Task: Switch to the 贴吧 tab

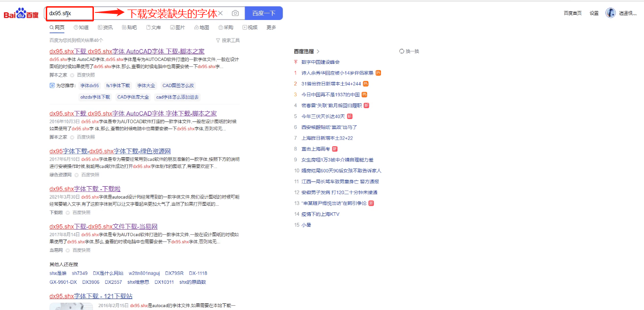Action: point(129,28)
